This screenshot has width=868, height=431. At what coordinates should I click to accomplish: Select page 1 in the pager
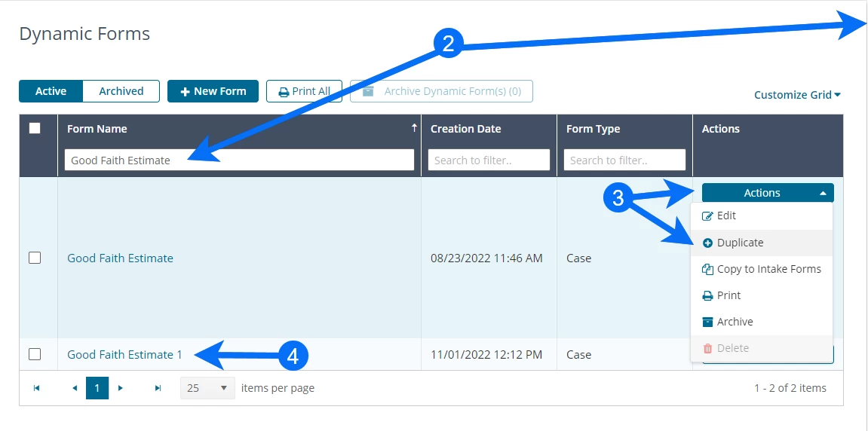coord(97,388)
